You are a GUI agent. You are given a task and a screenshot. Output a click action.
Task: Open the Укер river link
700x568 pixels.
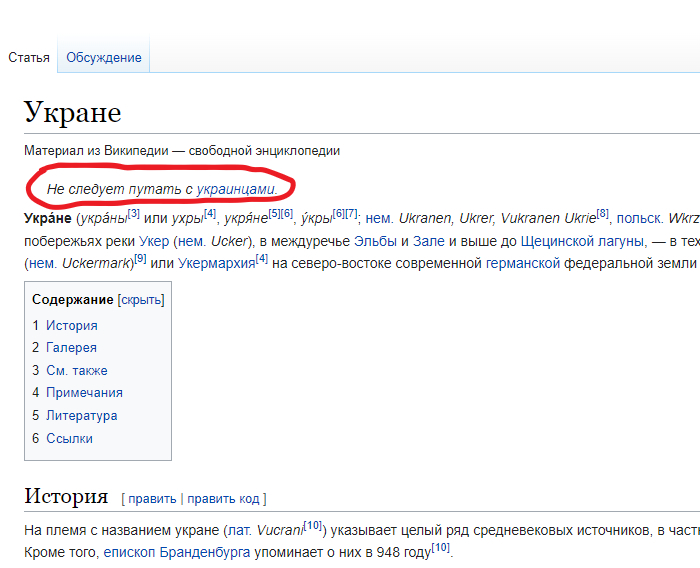point(154,241)
